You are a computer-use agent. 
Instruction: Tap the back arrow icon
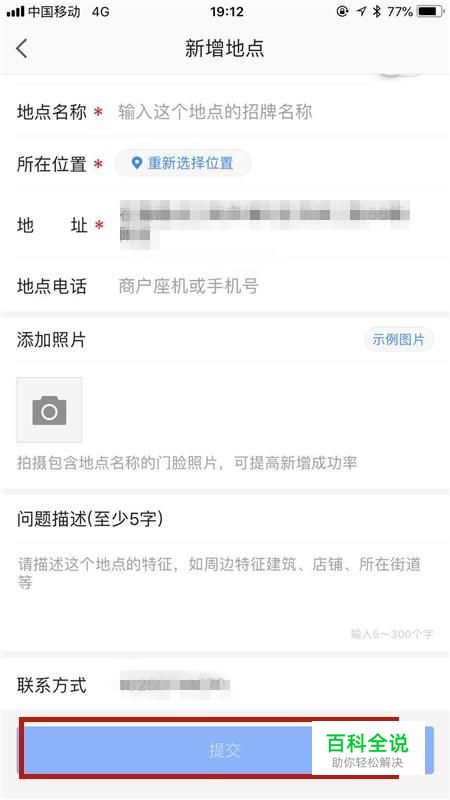[x=22, y=49]
